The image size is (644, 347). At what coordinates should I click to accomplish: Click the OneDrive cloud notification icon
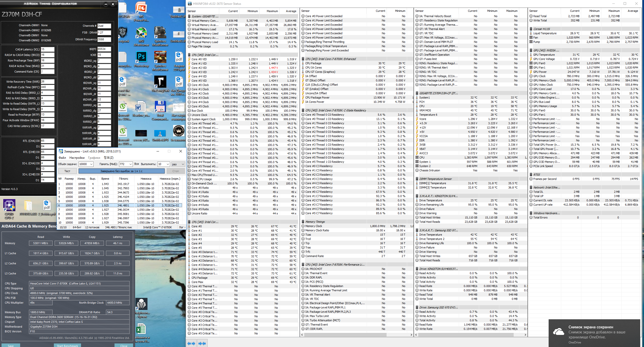tap(558, 332)
